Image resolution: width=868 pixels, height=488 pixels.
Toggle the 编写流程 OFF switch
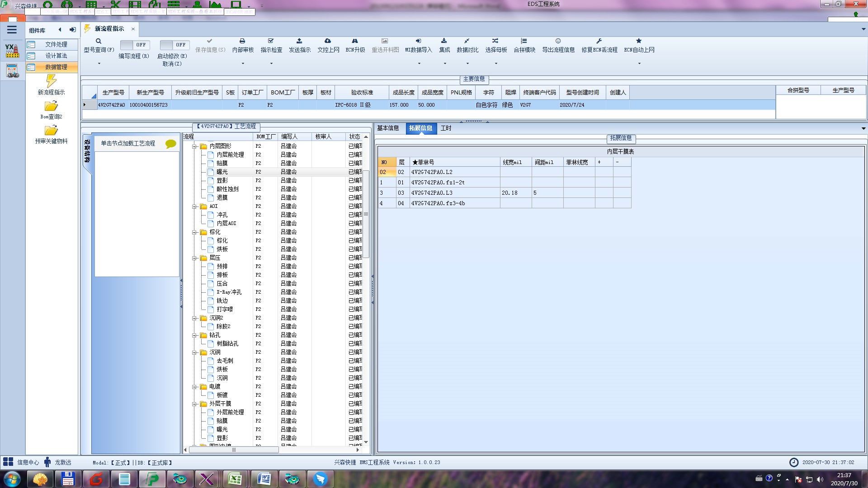(x=134, y=45)
